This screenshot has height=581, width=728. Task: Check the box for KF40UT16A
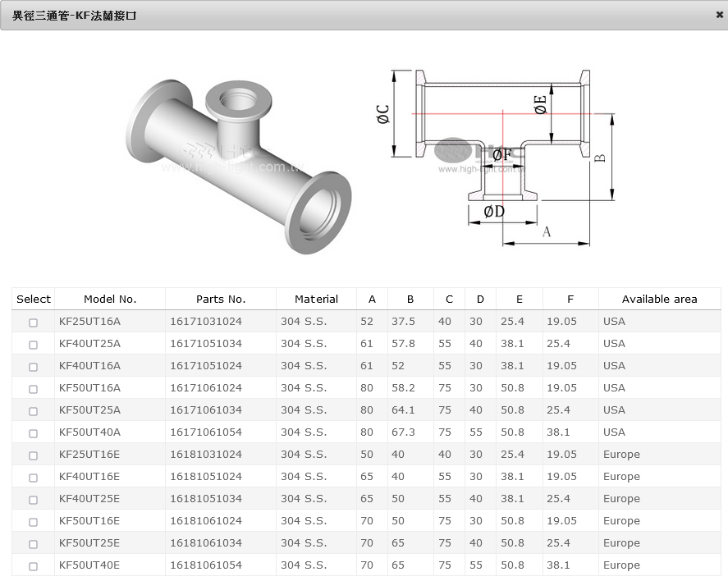(x=34, y=367)
